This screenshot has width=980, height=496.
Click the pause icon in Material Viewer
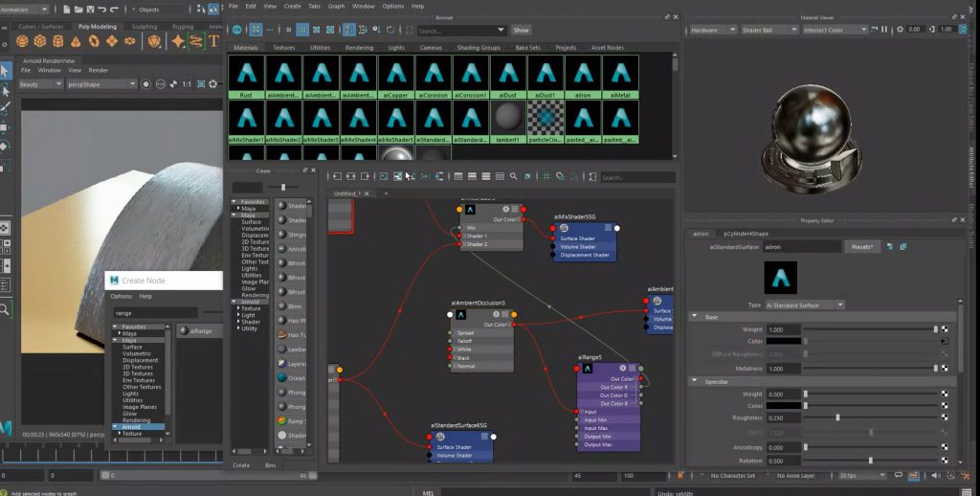point(884,30)
